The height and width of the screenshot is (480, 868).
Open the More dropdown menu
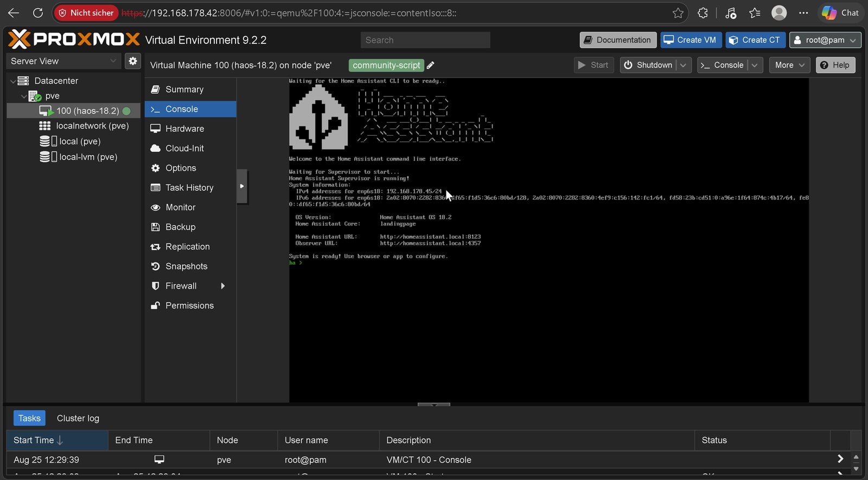point(790,65)
